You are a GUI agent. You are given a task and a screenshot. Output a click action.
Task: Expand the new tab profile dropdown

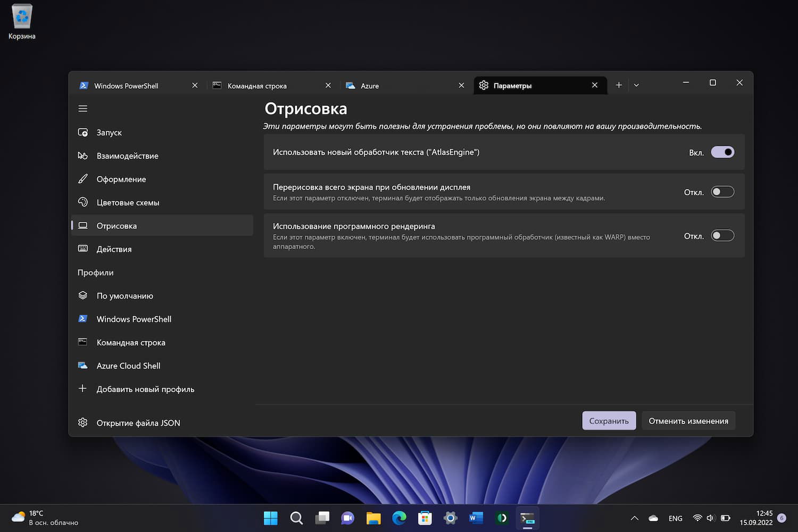[x=636, y=85]
